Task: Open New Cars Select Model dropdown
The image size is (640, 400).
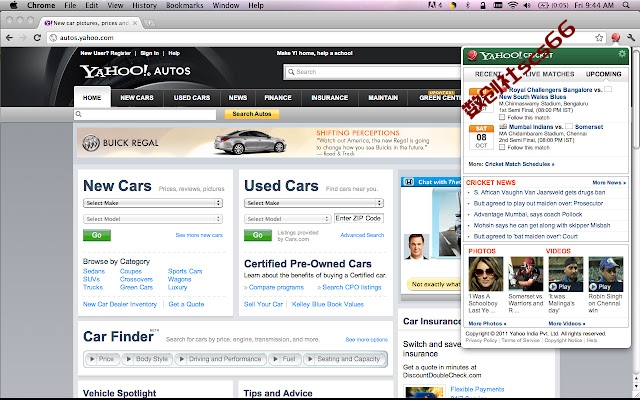Action: pos(153,219)
